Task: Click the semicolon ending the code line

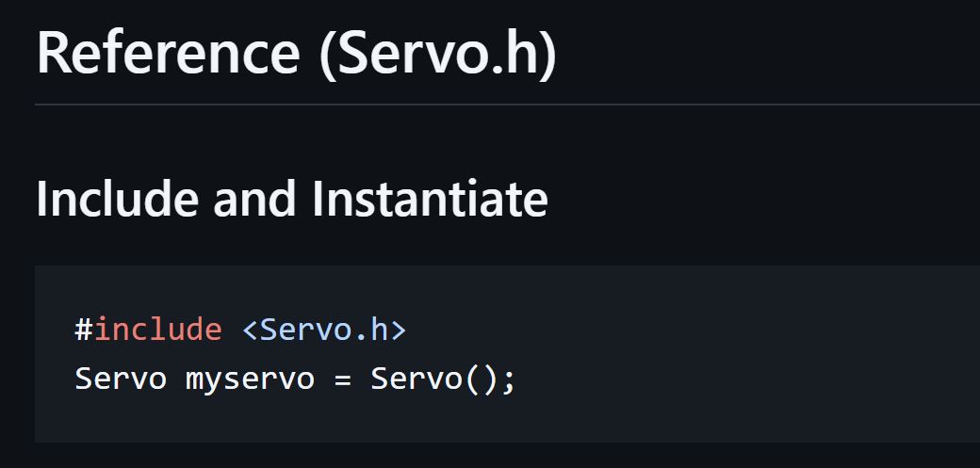Action: [509, 379]
